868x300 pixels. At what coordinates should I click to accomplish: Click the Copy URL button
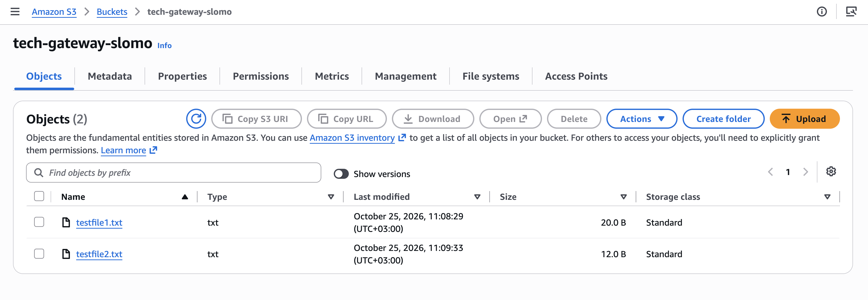click(347, 119)
